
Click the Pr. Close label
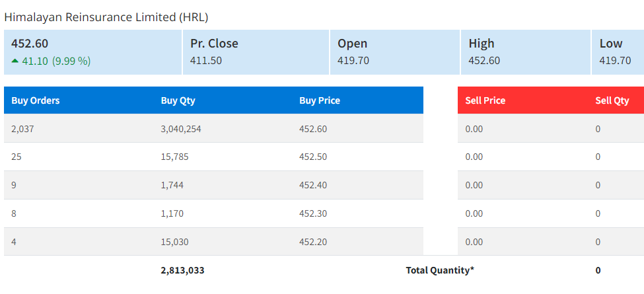(x=214, y=44)
